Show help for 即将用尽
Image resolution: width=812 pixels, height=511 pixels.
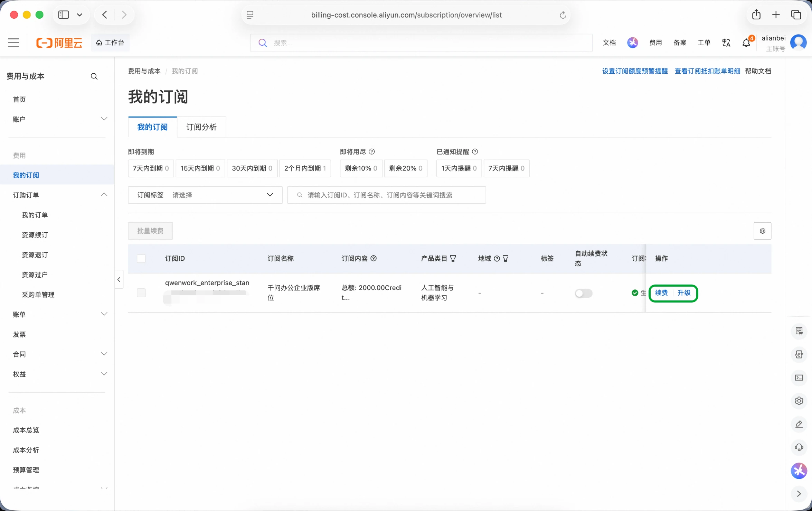point(372,151)
